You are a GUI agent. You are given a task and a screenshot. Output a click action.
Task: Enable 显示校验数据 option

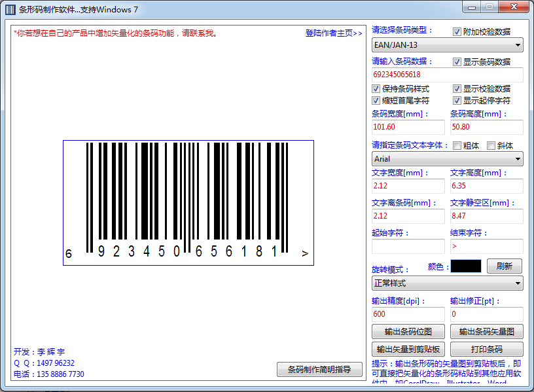(457, 88)
